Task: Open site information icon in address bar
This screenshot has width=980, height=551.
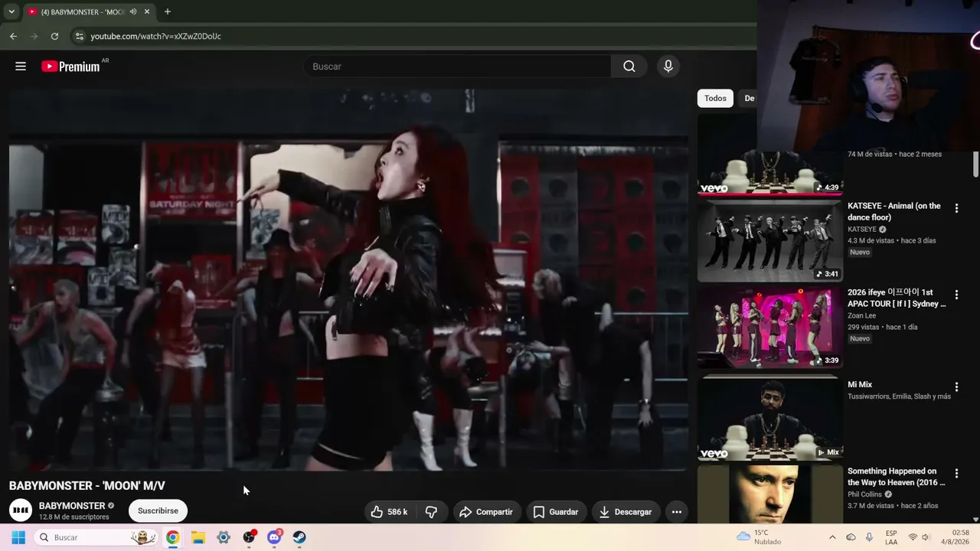Action: click(x=79, y=36)
